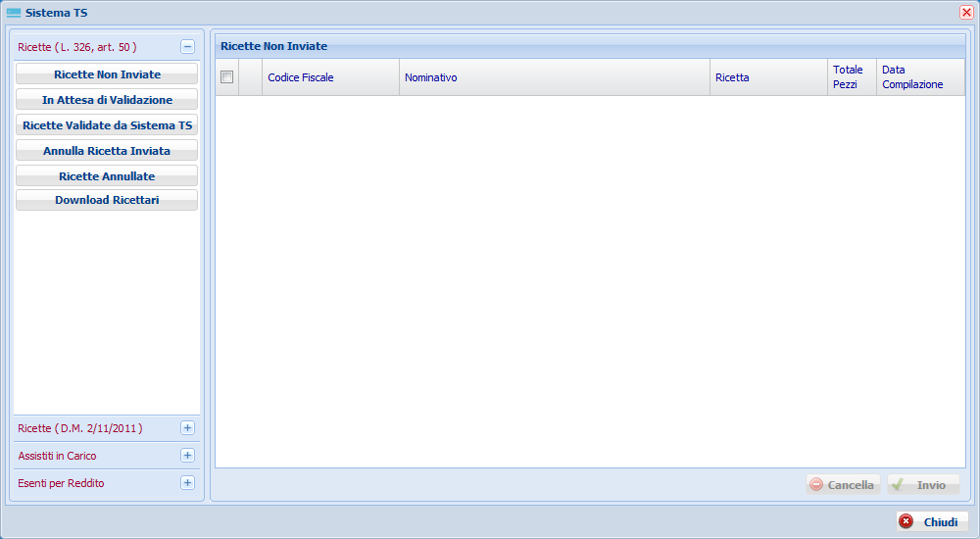
Task: Click the Ricette (L. 326, art. 50) heading
Action: tap(77, 47)
